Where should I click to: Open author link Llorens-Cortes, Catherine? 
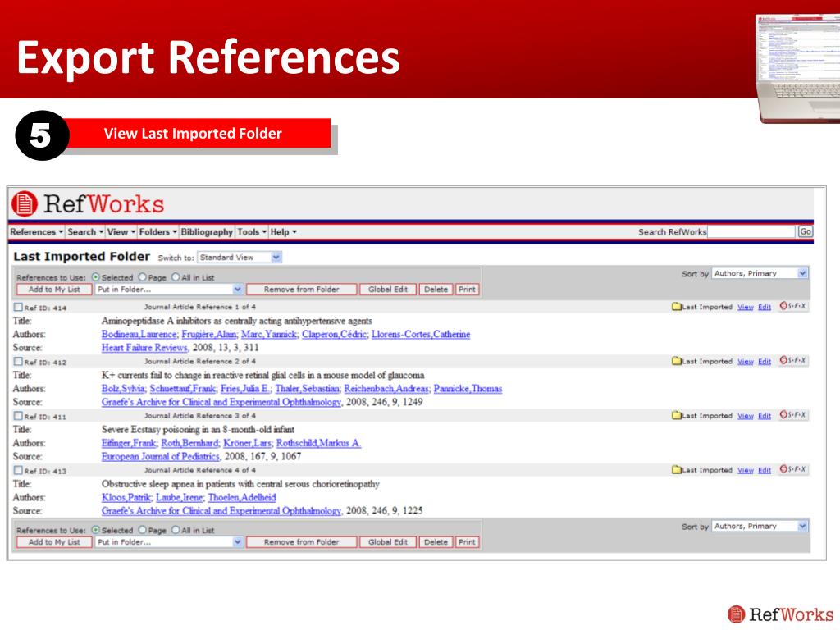click(421, 335)
